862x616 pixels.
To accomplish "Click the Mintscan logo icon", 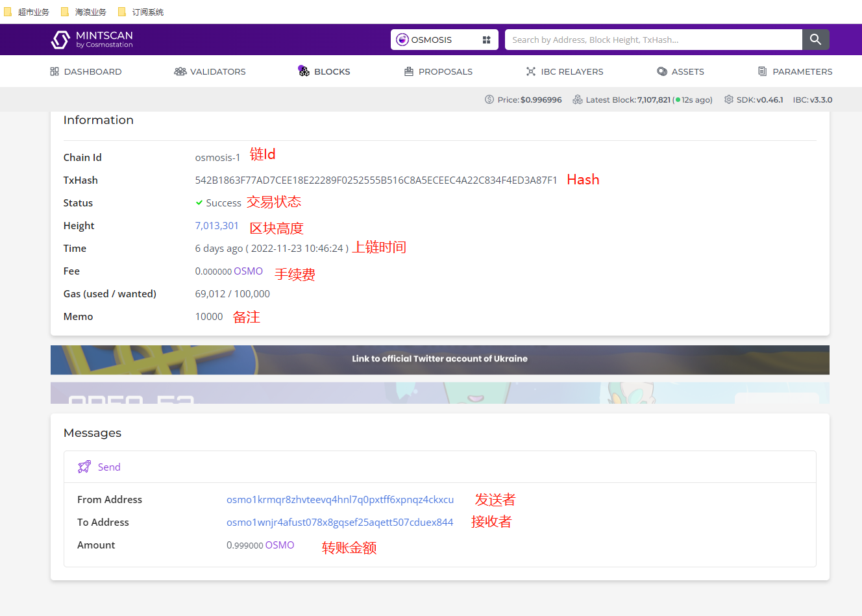I will point(60,40).
